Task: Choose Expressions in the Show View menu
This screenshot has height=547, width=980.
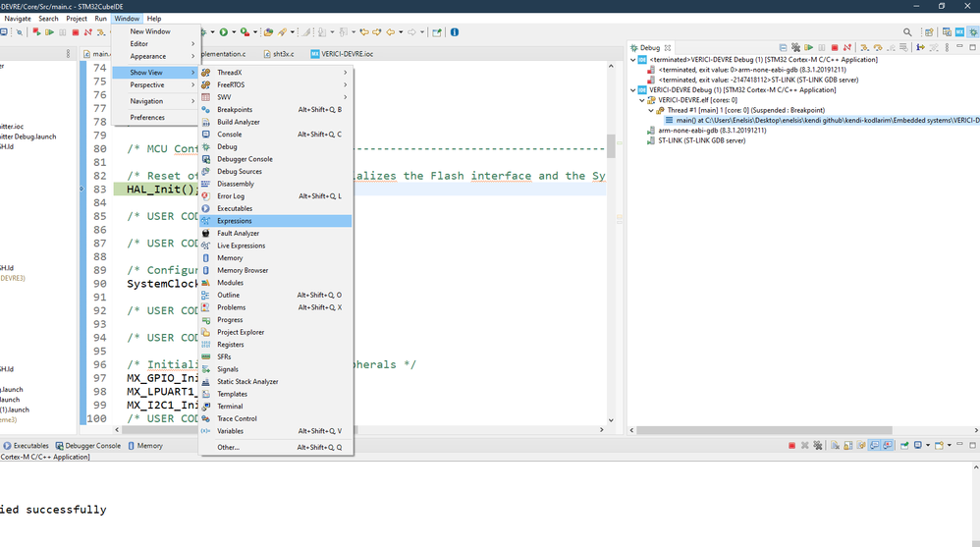Action: (235, 221)
